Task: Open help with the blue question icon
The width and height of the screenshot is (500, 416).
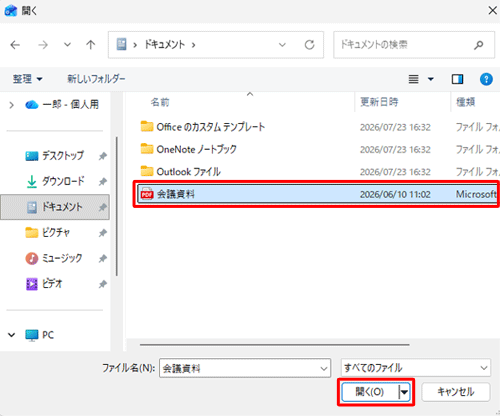Action: coord(486,79)
